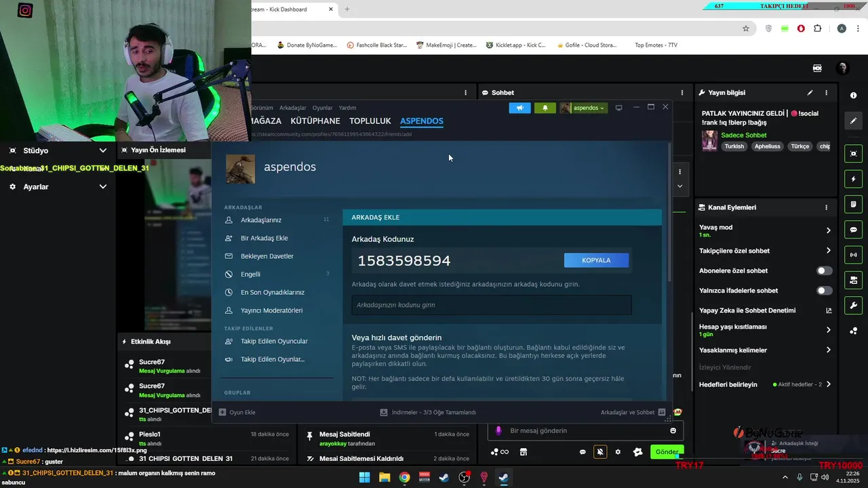Click the Bir mesaj gönderin chat field
Screen dimensions: 868x488
click(585, 430)
